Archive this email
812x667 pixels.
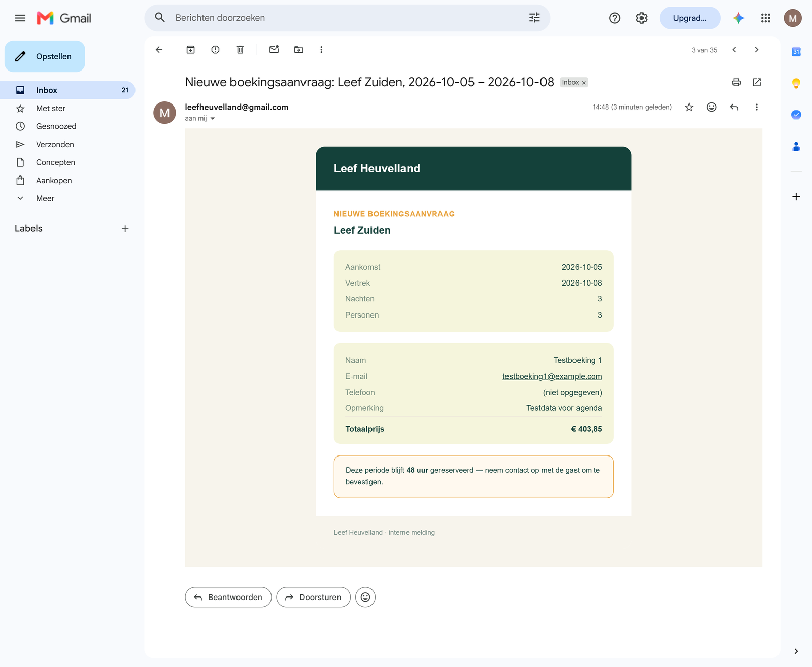pos(191,50)
